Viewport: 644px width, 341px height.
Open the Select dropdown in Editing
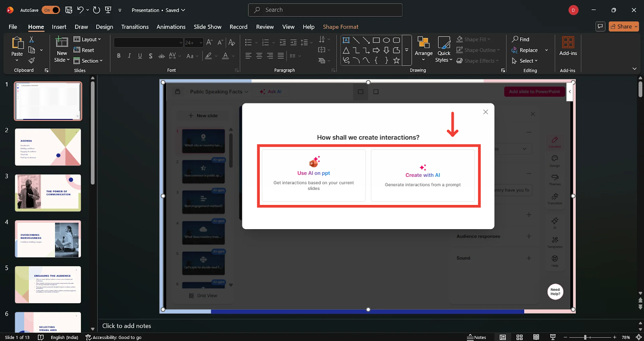pyautogui.click(x=528, y=61)
